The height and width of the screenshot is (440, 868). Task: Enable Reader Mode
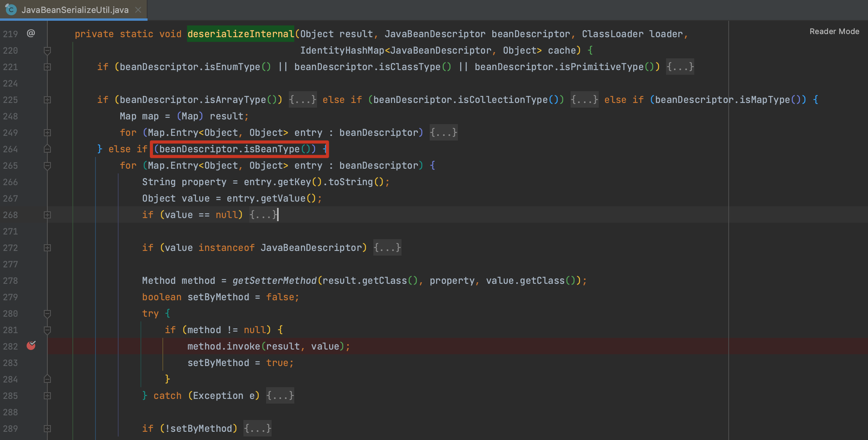(834, 31)
